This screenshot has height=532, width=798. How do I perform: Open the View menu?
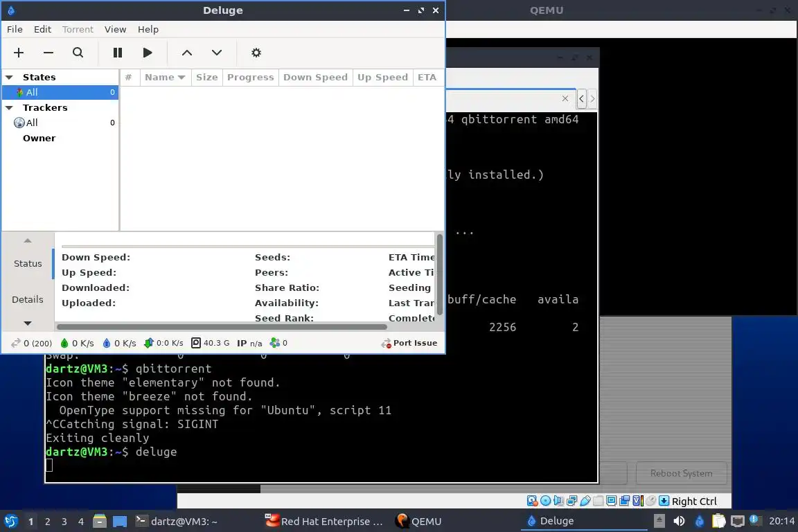(115, 29)
